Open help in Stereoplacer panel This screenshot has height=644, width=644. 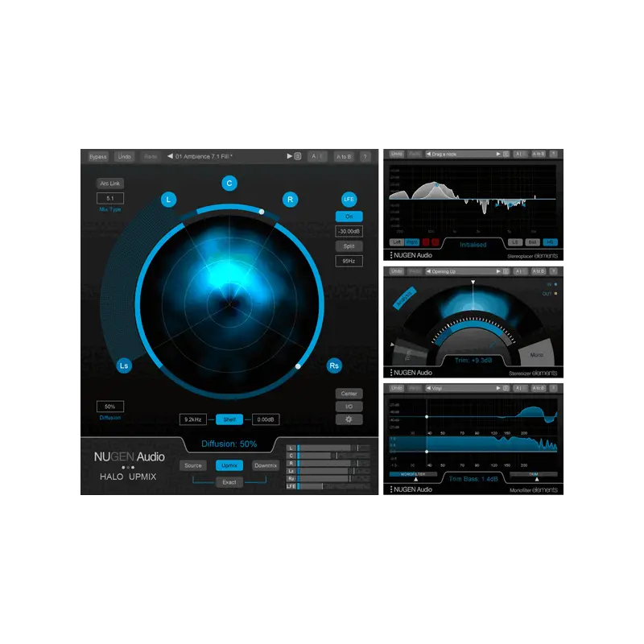(554, 154)
